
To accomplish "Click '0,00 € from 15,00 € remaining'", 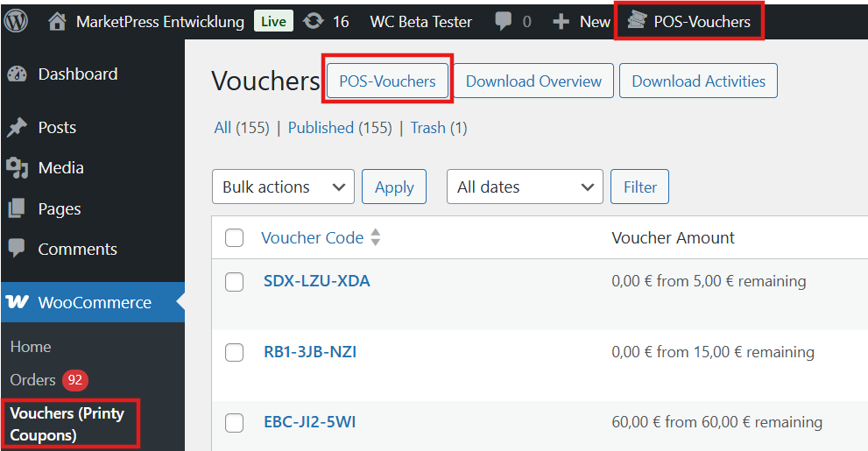I will [x=713, y=352].
